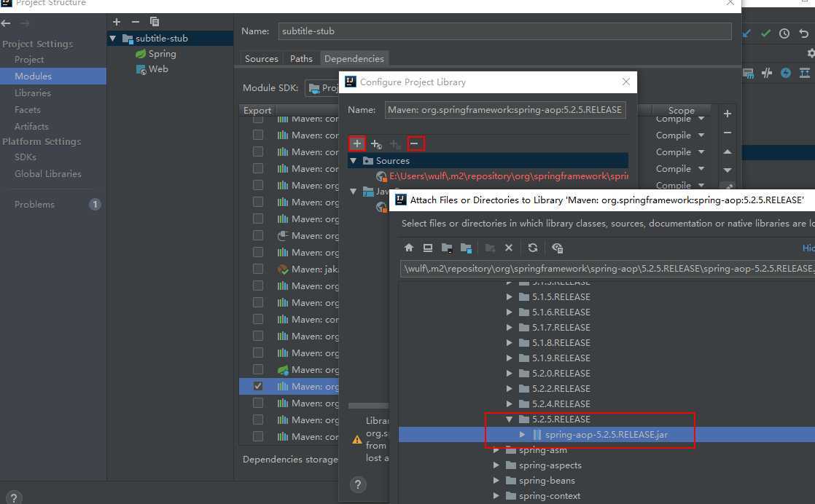Expand the 5.2.0.RELEASE folder
Screen dimensions: 815x504
(x=510, y=373)
